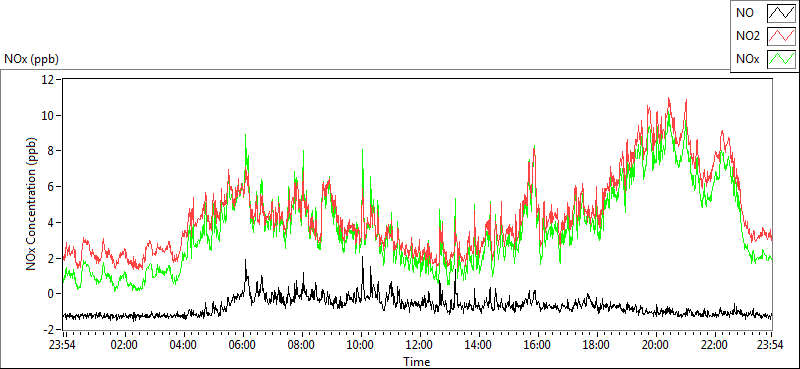This screenshot has height=369, width=800.
Task: Click the NOx green line legend icon
Action: (781, 59)
